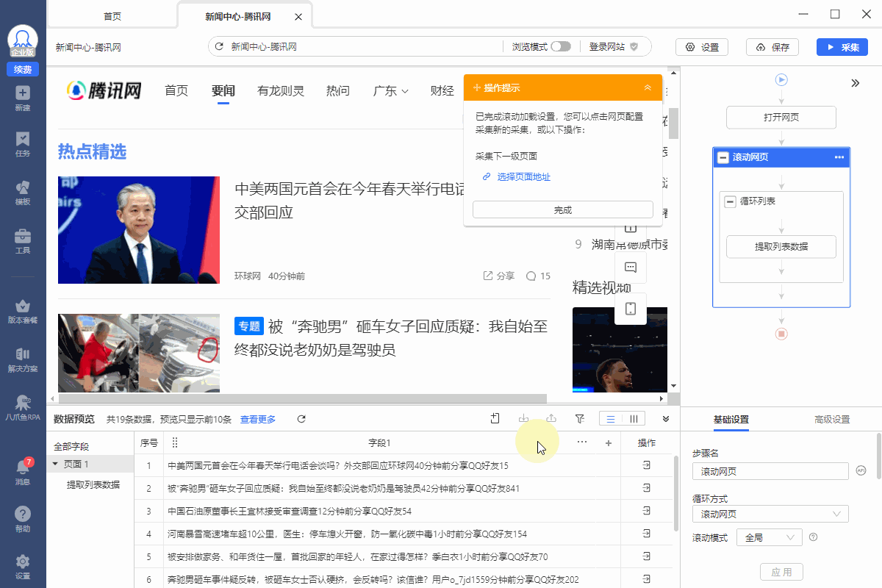The image size is (882, 588).
Task: Click the 查看更多 link in data preview
Action: pyautogui.click(x=258, y=420)
